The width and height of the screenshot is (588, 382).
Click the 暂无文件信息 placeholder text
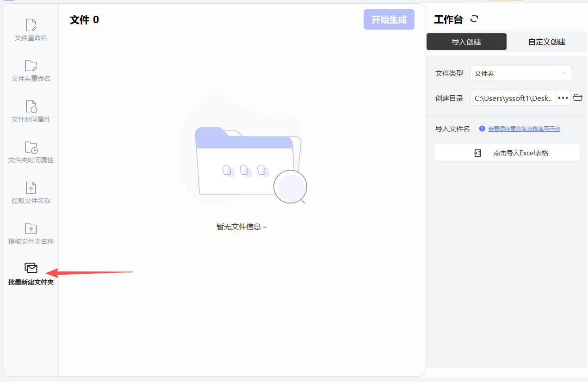[x=242, y=227]
